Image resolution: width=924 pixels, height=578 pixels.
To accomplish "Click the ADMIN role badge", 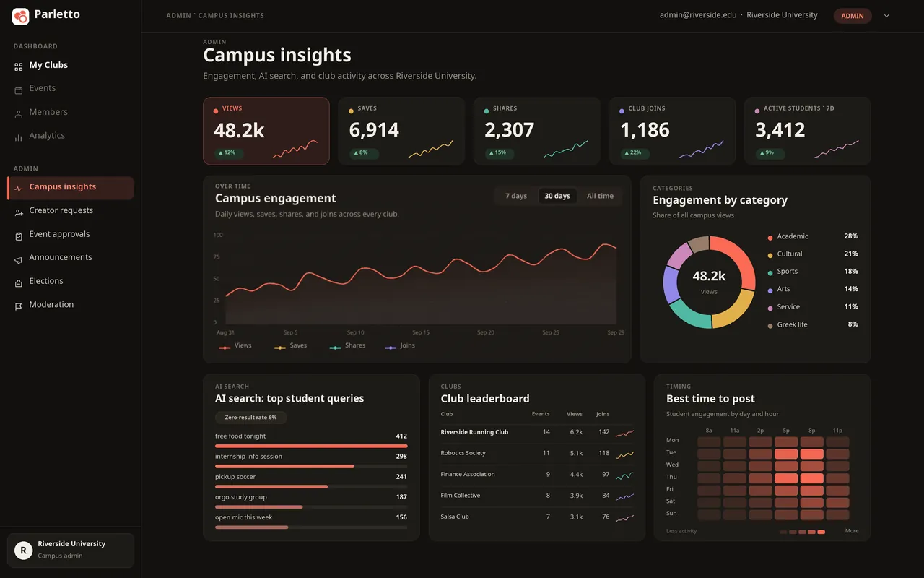I will [853, 16].
